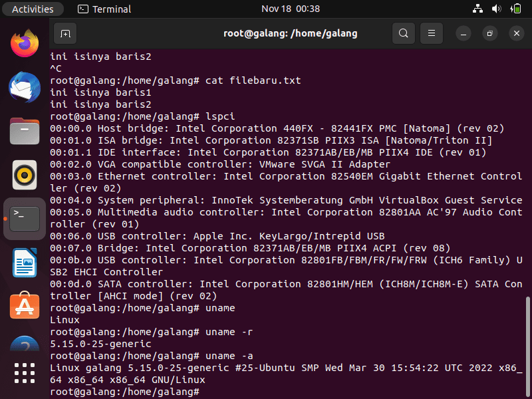Viewport: 532px width, 399px height.
Task: Open the clock and calendar panel
Action: tap(291, 9)
